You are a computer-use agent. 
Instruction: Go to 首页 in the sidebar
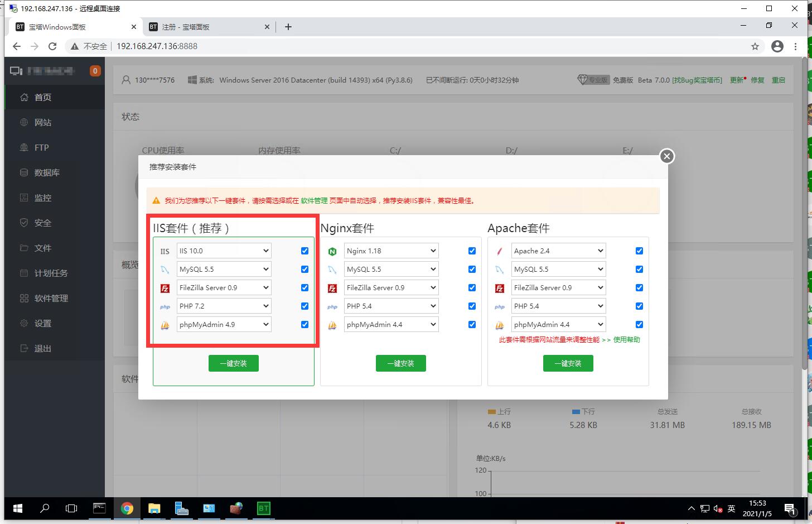(55, 97)
